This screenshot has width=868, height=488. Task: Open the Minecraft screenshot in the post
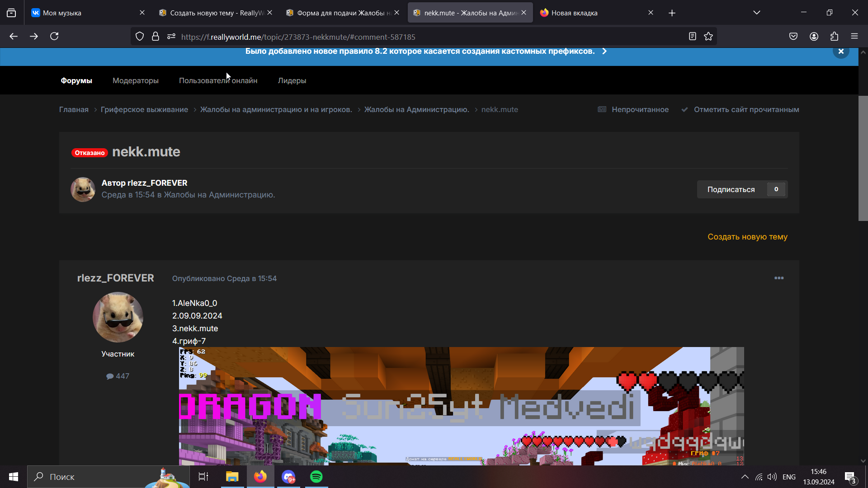coord(461,406)
